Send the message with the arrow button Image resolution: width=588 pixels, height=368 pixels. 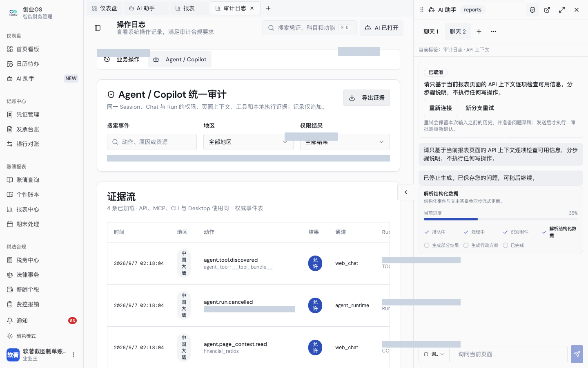[x=577, y=354]
